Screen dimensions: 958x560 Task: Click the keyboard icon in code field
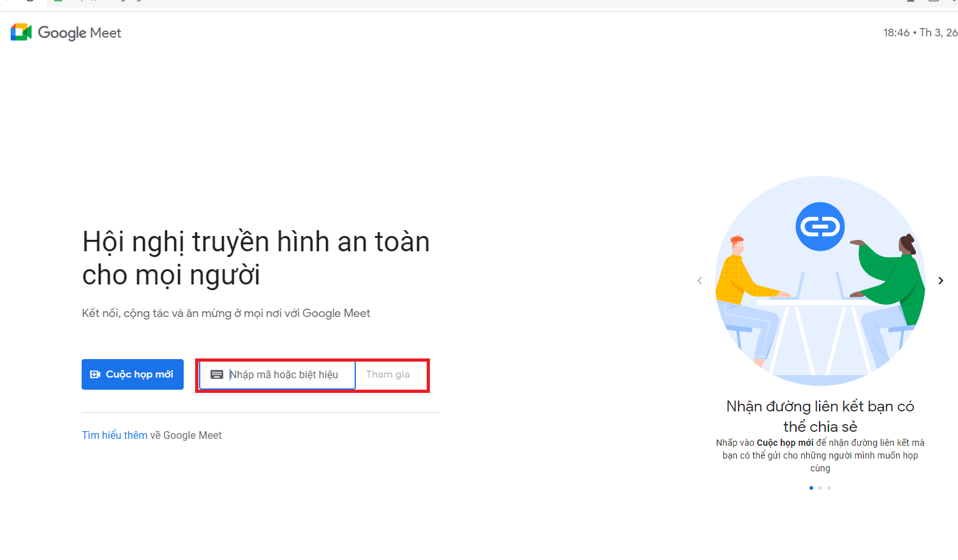(x=217, y=374)
